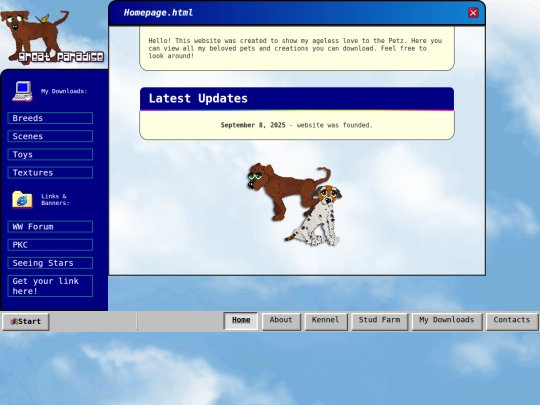Image resolution: width=540 pixels, height=405 pixels.
Task: Click the 'Links & Banners:' sidebar label
Action: pos(55,199)
